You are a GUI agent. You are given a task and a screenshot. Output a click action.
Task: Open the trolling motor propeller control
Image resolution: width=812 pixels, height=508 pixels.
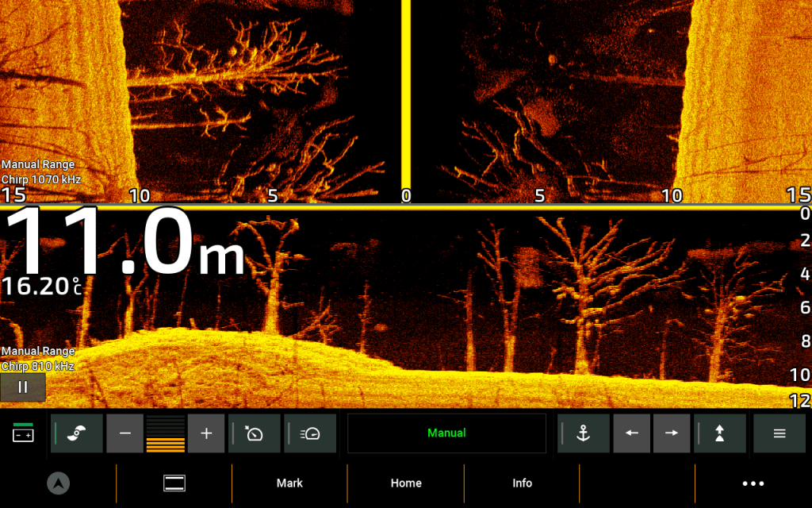pyautogui.click(x=77, y=433)
